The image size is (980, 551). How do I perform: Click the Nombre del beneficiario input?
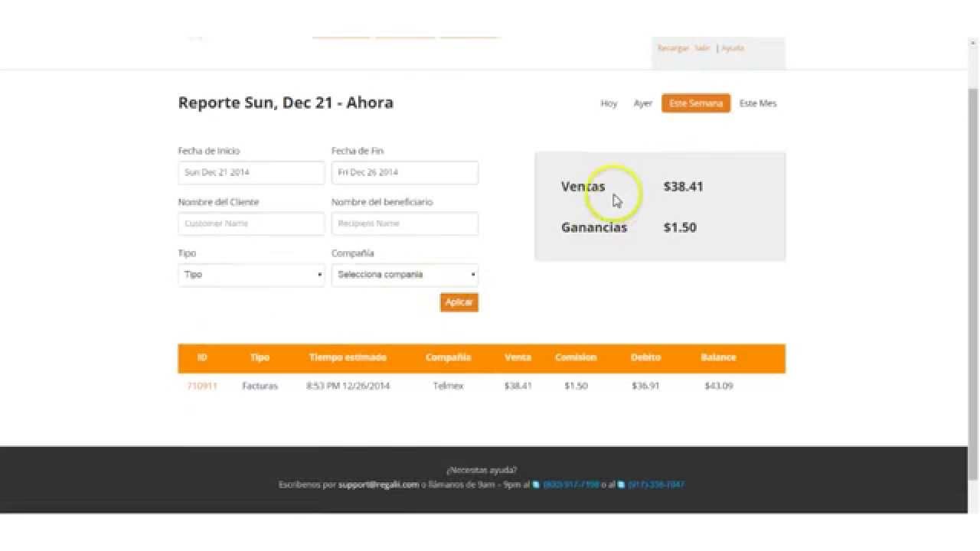(x=404, y=224)
